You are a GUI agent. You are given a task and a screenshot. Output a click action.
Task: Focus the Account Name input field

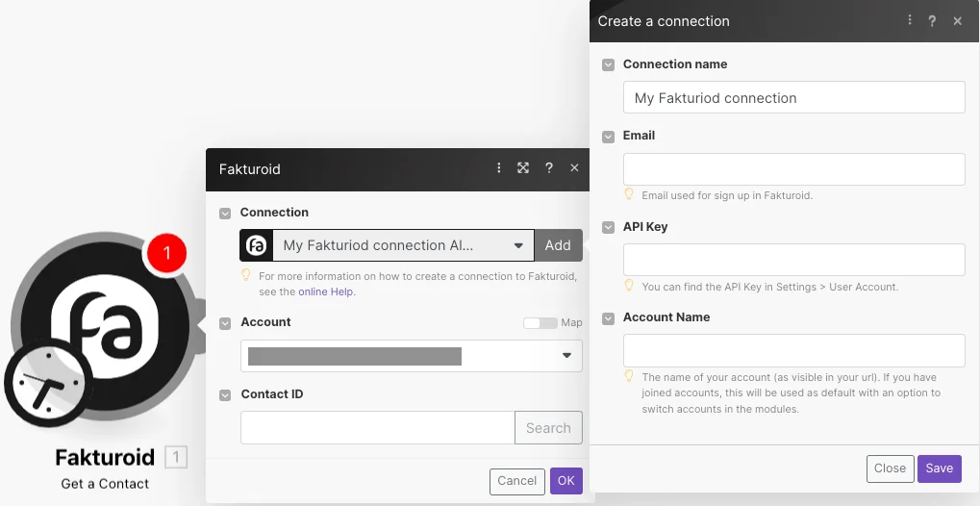793,350
